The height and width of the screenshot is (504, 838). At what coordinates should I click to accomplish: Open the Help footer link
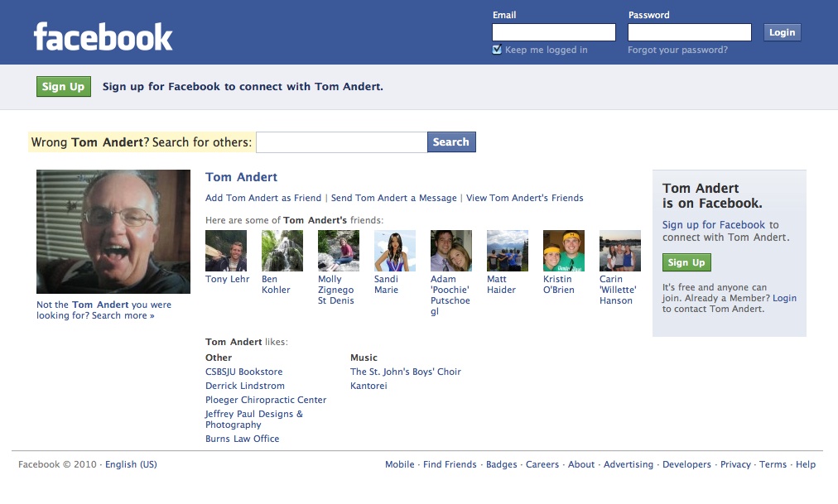[x=806, y=464]
